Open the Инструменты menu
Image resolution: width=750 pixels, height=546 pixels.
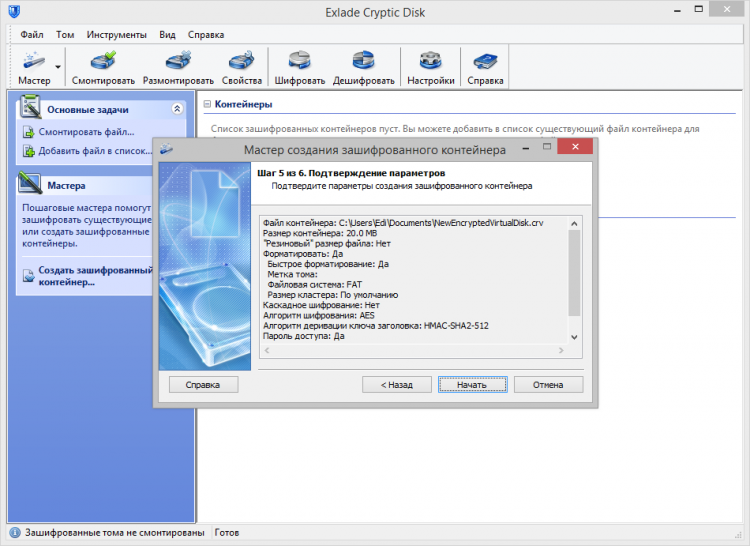[116, 34]
